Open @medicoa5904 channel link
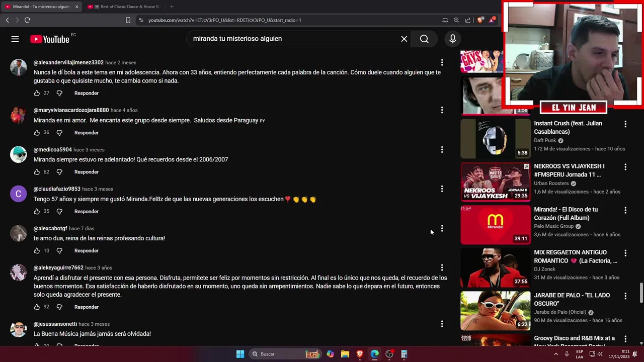The width and height of the screenshot is (644, 362). point(53,149)
